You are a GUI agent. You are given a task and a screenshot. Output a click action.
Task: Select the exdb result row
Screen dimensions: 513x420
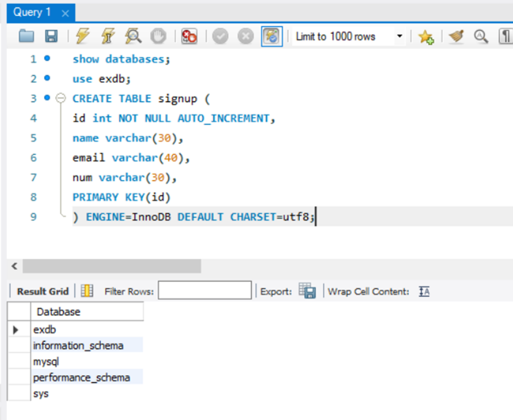pyautogui.click(x=87, y=329)
